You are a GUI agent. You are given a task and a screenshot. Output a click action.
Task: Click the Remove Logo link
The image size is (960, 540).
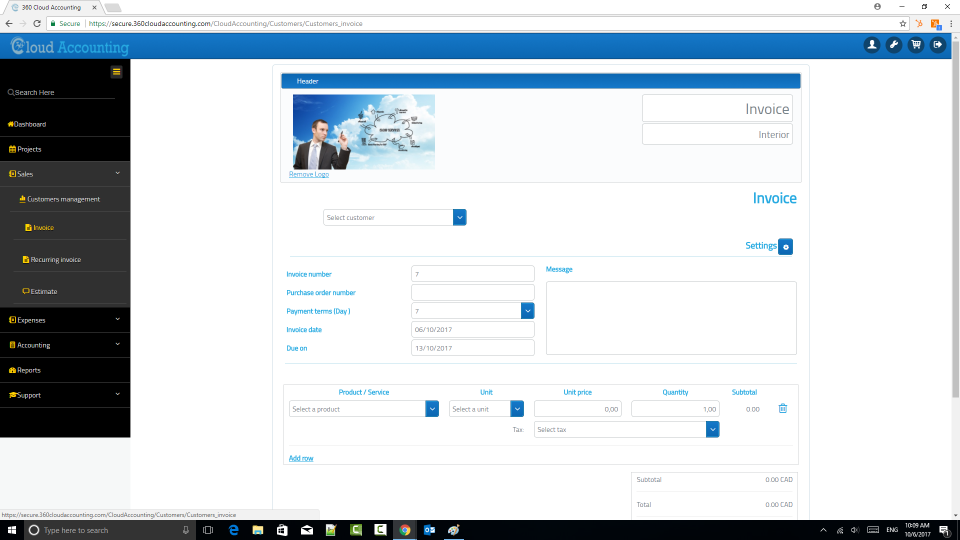pyautogui.click(x=309, y=174)
